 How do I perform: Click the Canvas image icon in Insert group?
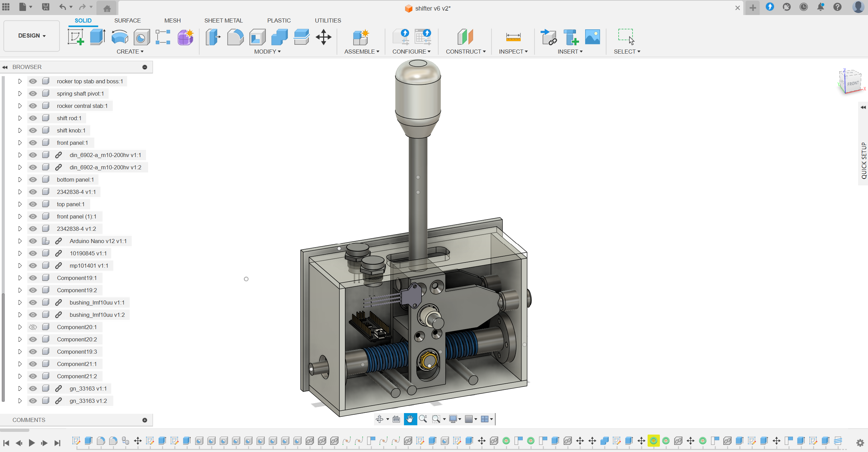[592, 37]
